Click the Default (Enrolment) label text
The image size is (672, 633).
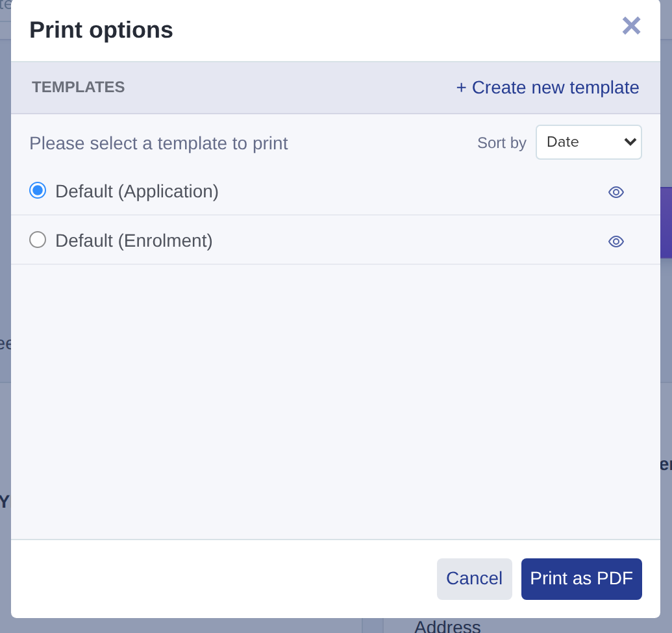point(134,241)
